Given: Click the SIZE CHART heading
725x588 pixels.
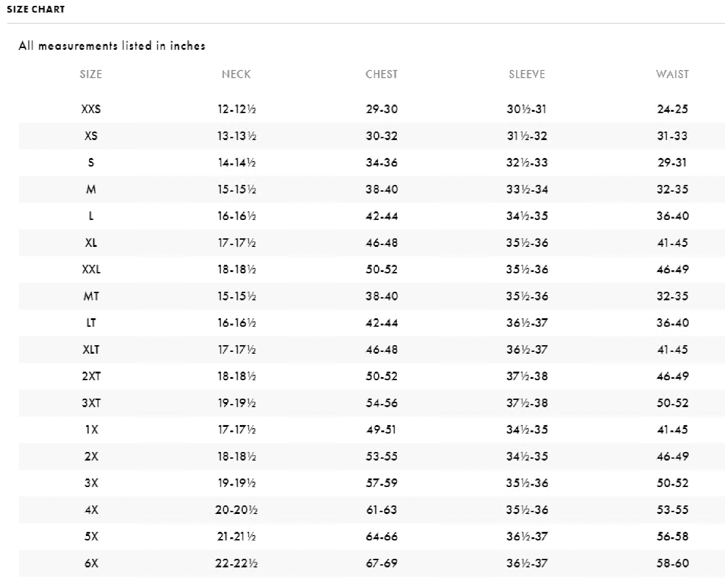Looking at the screenshot, I should [36, 9].
